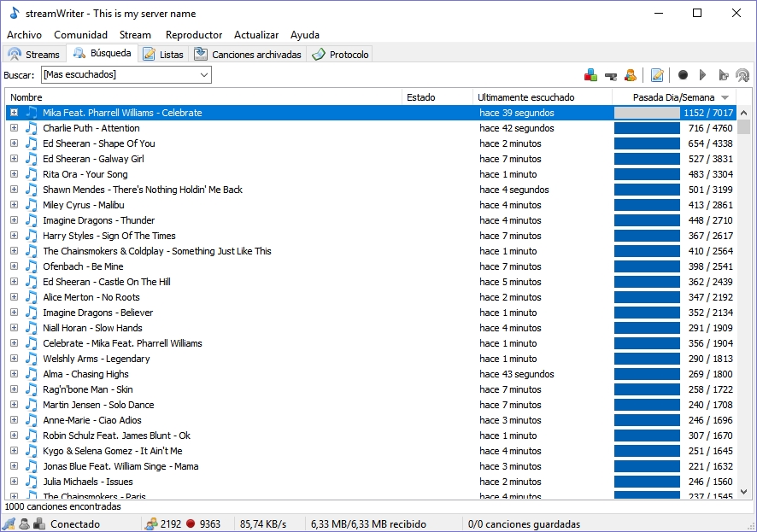Click the 0/0 canciones guardadas status text
This screenshot has height=532, width=757.
click(x=525, y=523)
